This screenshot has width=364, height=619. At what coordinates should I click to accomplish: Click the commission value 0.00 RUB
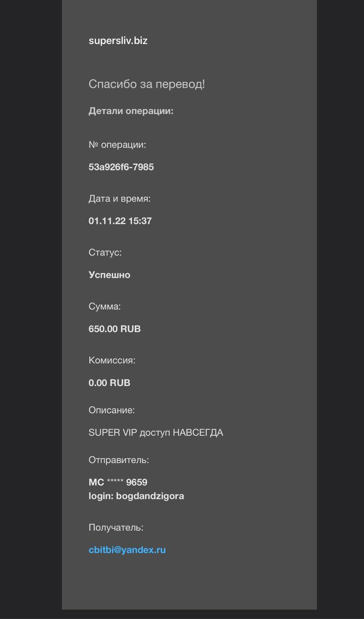pos(109,383)
